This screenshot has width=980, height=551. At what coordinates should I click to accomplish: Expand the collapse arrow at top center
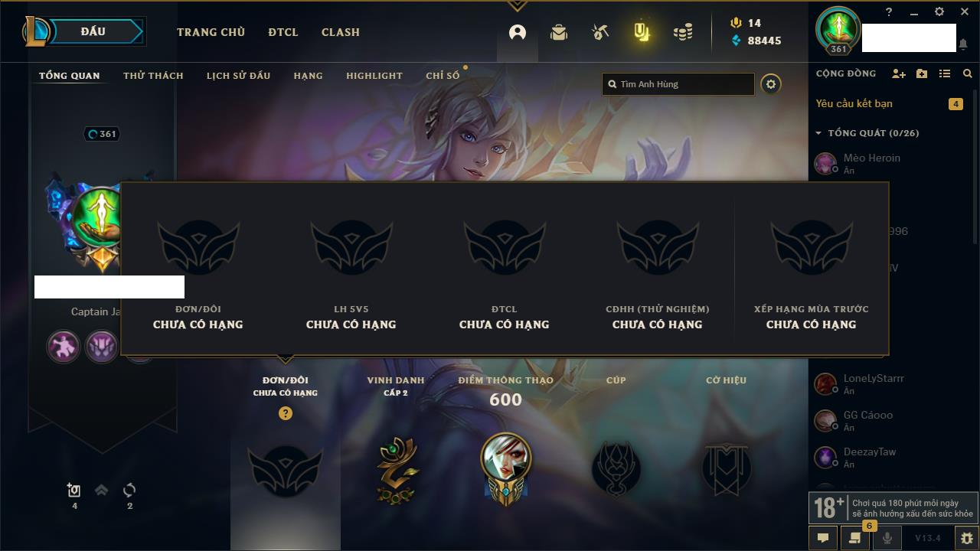pos(517,6)
